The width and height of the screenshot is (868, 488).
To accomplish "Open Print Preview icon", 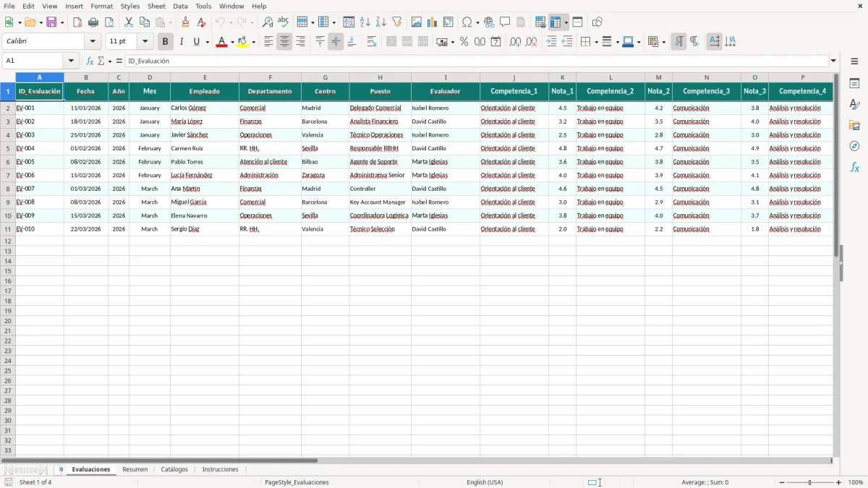I will [109, 22].
